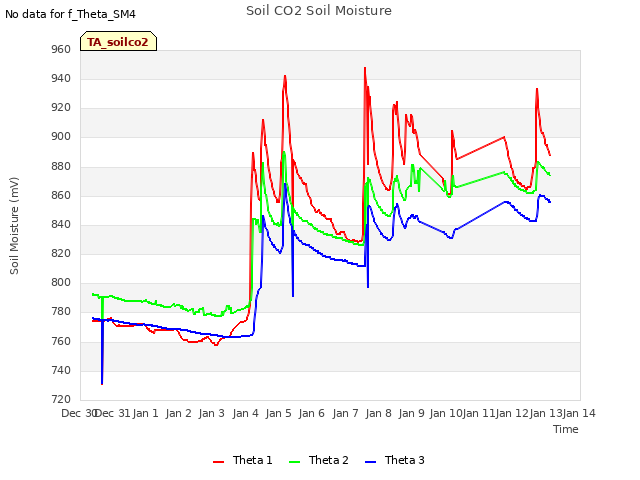Click the 800 y-axis tick label

(61, 282)
